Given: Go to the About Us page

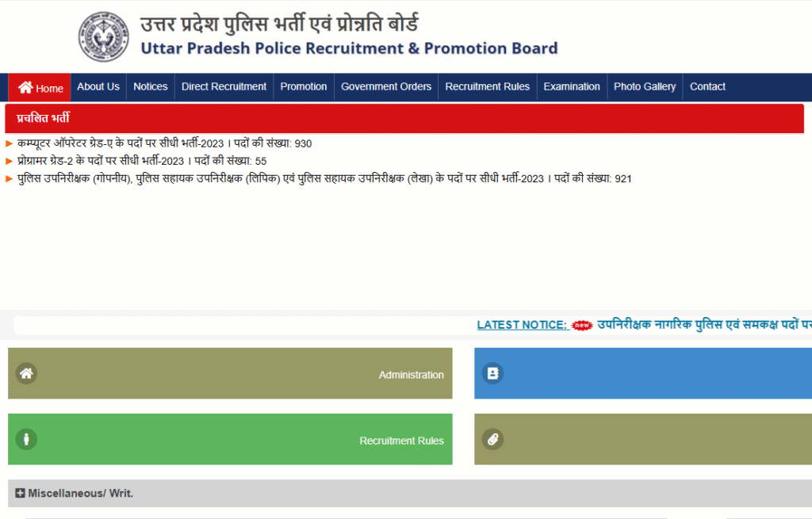Looking at the screenshot, I should click(98, 87).
